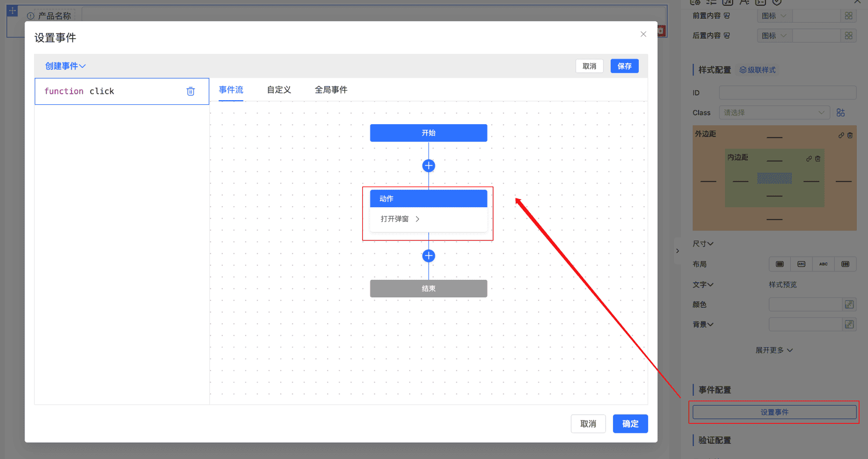This screenshot has height=459, width=868.
Task: Click the 内边距 trash icon
Action: [818, 159]
